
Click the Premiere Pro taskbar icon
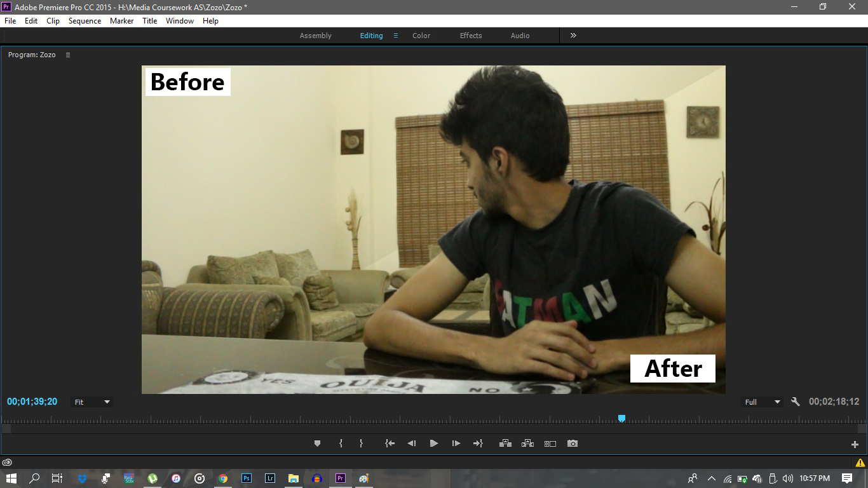pos(341,478)
